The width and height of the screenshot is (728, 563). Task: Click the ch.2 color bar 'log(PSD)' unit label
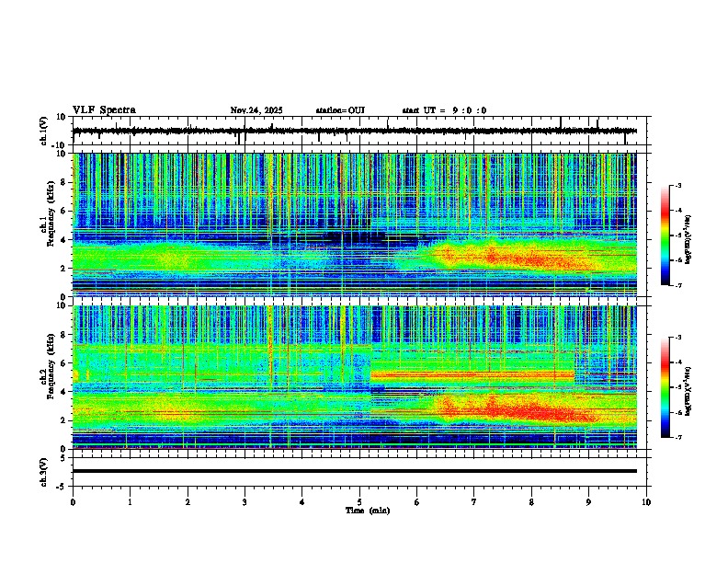[688, 392]
